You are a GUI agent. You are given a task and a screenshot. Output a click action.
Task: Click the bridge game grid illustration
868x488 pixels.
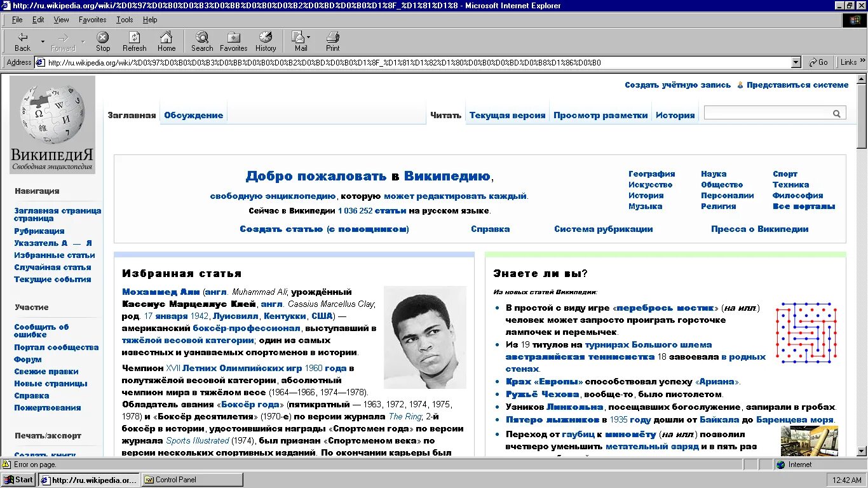[806, 332]
